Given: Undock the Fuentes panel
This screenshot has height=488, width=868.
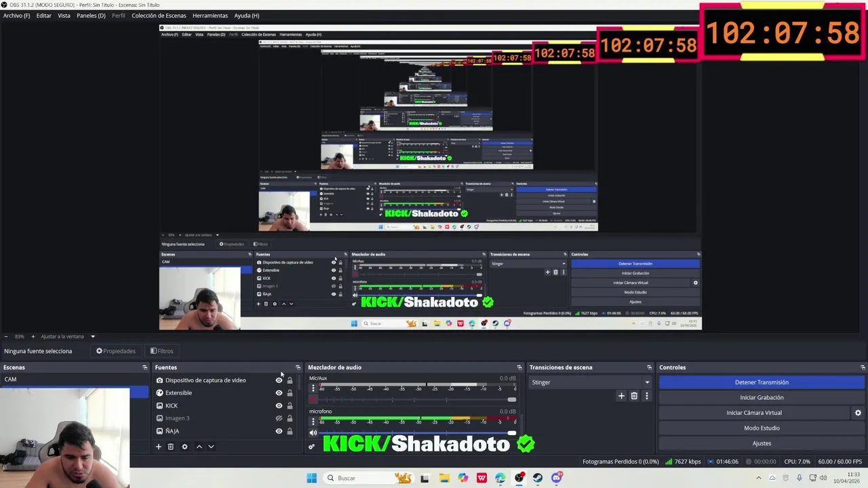Looking at the screenshot, I should pyautogui.click(x=298, y=367).
